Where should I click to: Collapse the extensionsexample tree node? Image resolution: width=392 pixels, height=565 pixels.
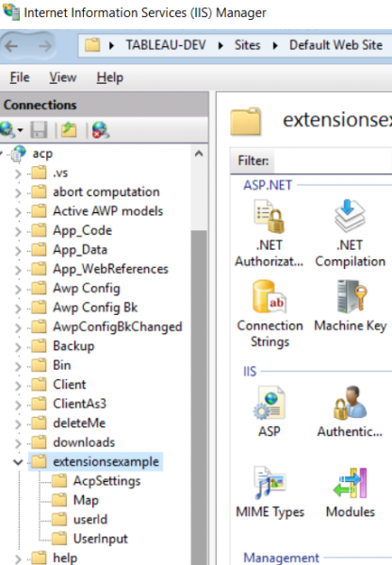tap(18, 462)
